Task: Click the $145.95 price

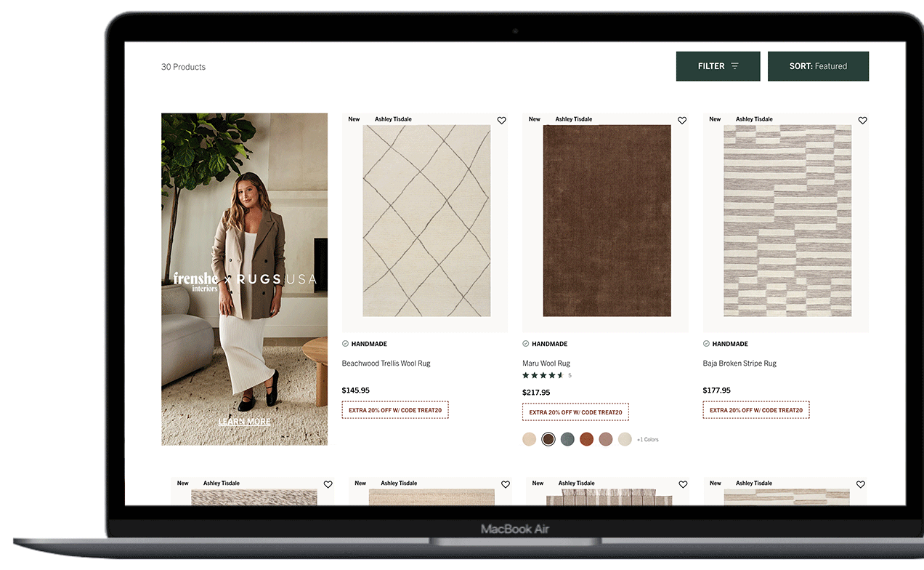Action: pyautogui.click(x=356, y=390)
